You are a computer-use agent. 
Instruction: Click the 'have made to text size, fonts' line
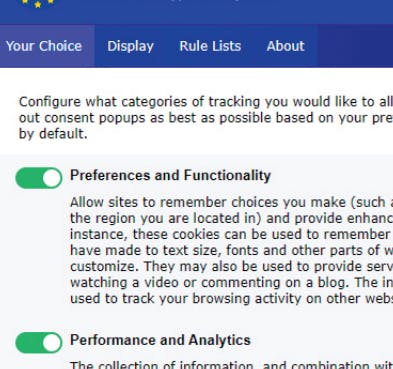coord(231,250)
